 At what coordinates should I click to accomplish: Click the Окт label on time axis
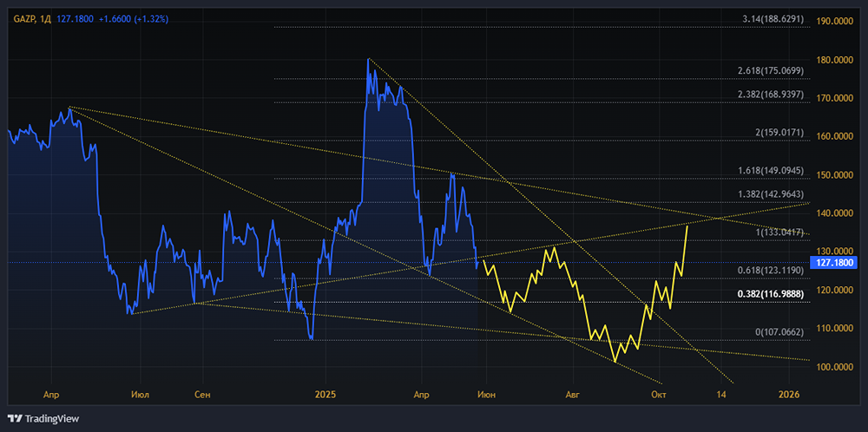[658, 395]
